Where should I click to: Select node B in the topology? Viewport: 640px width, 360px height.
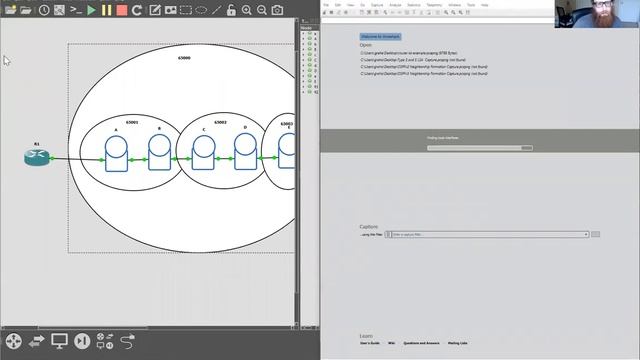click(x=160, y=152)
